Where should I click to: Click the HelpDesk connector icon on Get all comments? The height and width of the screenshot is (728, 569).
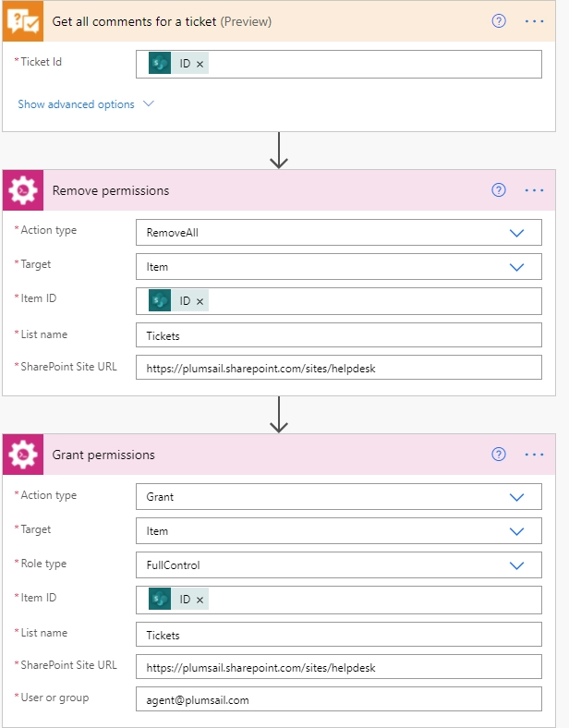23,21
